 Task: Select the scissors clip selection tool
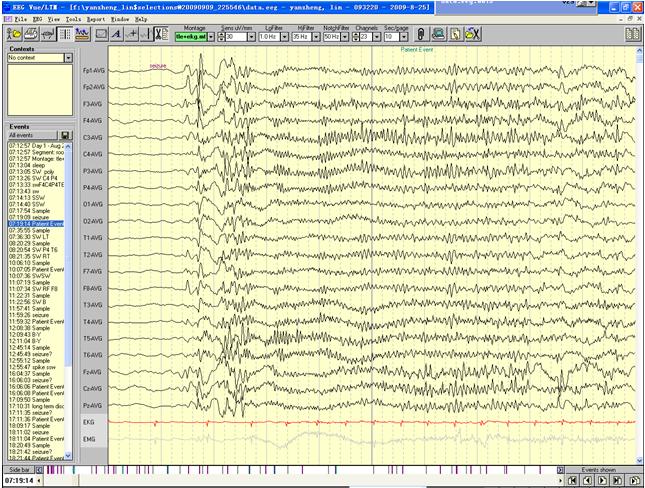tap(161, 34)
